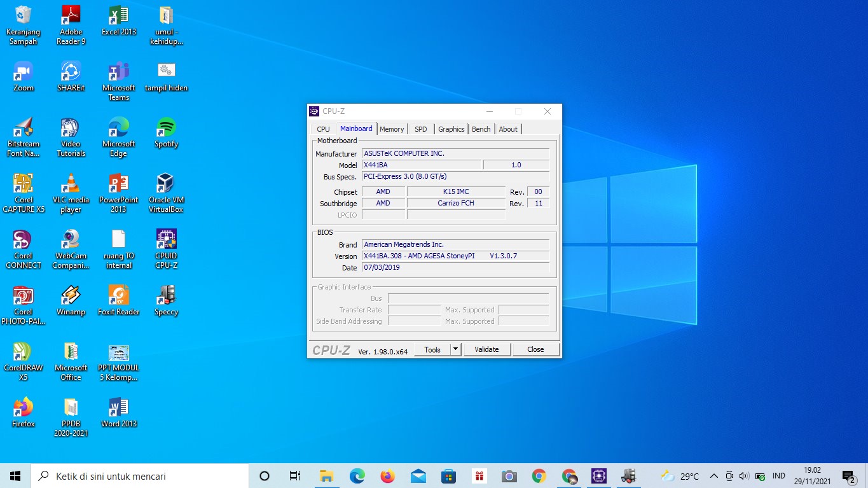Launch Winamp from the desktop
This screenshot has height=488, width=868.
(71, 300)
